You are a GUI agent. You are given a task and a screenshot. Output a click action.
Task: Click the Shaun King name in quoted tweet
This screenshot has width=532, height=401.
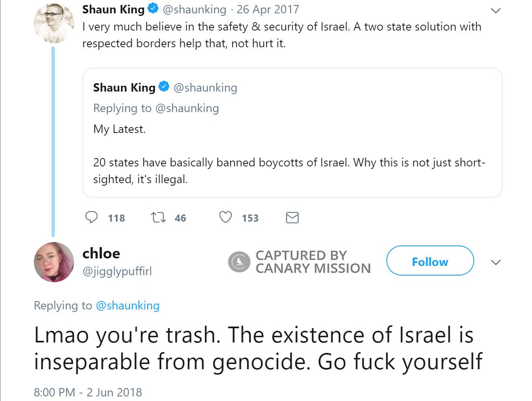pyautogui.click(x=124, y=87)
